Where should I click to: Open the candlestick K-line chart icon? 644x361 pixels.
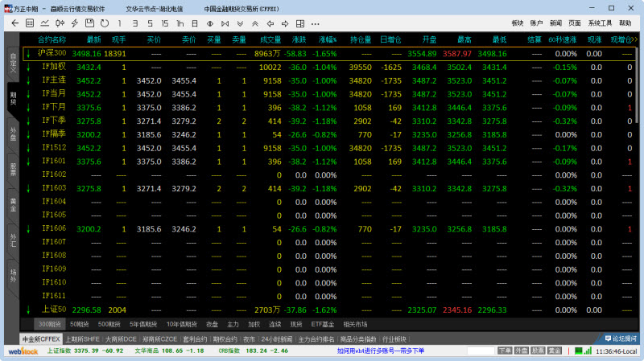point(60,23)
